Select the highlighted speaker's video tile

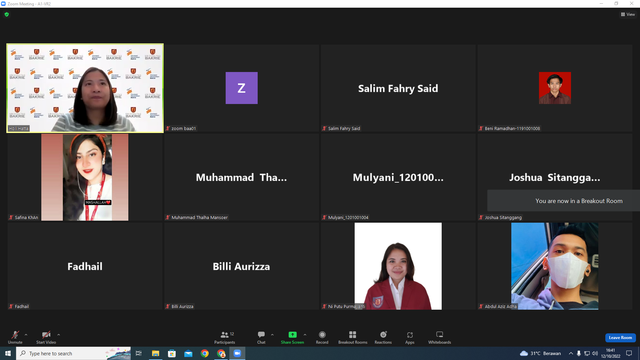pyautogui.click(x=85, y=88)
